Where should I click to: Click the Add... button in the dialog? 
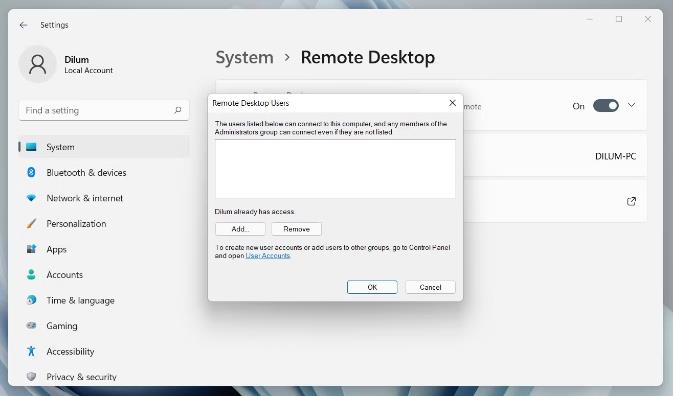(x=240, y=229)
